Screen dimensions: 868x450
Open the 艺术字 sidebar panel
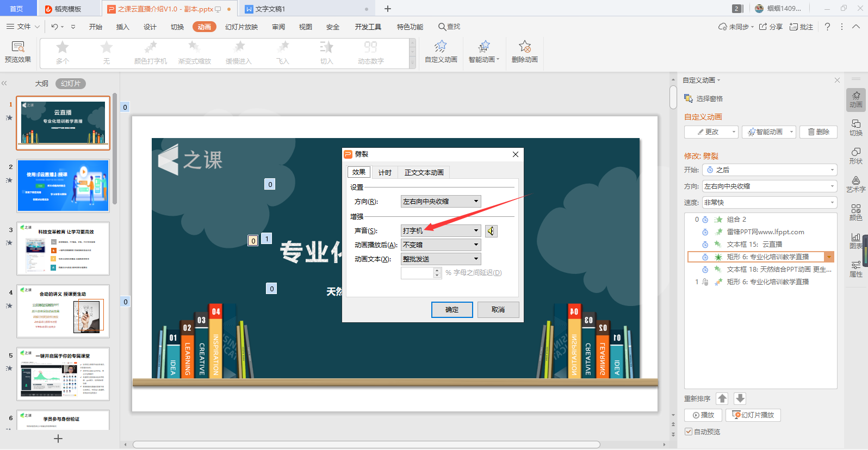[x=856, y=184]
